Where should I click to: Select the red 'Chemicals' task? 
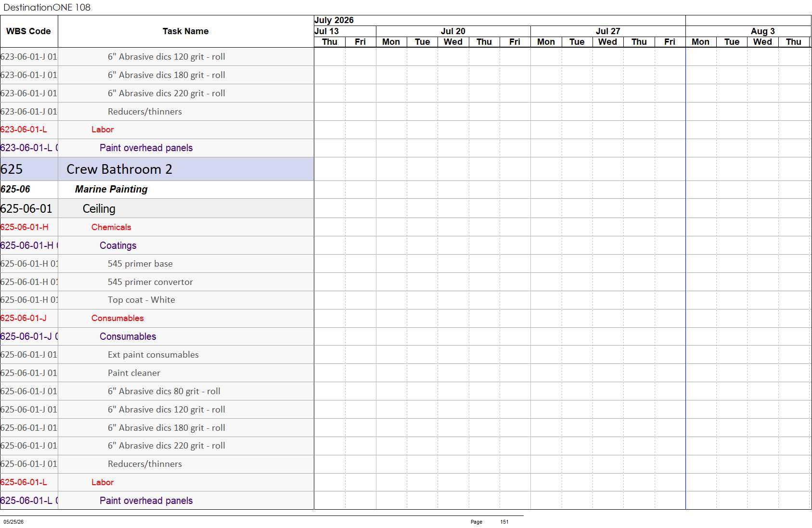point(111,227)
